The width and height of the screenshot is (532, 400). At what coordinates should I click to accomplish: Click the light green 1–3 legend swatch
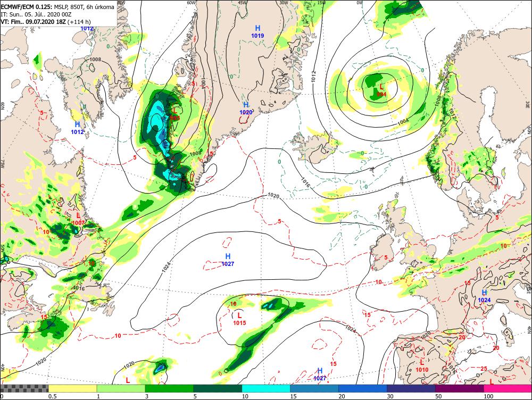tap(121, 388)
